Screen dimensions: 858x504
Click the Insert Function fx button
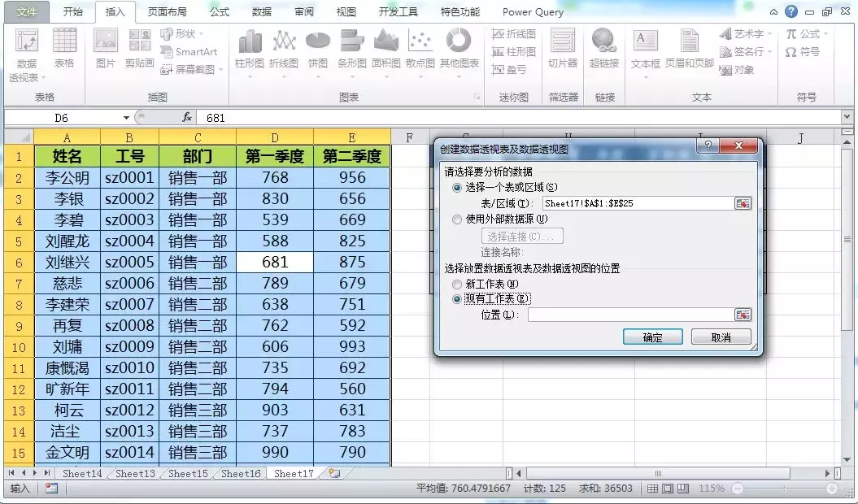pos(186,117)
